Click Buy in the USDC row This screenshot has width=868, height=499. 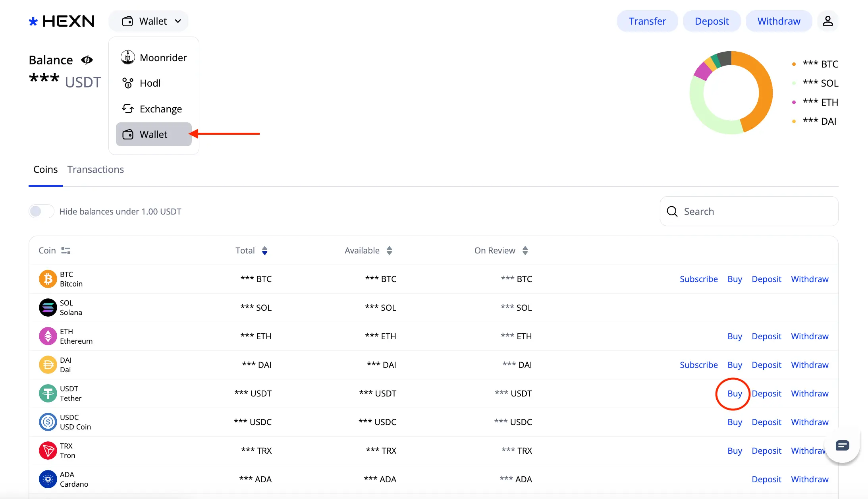[735, 422]
